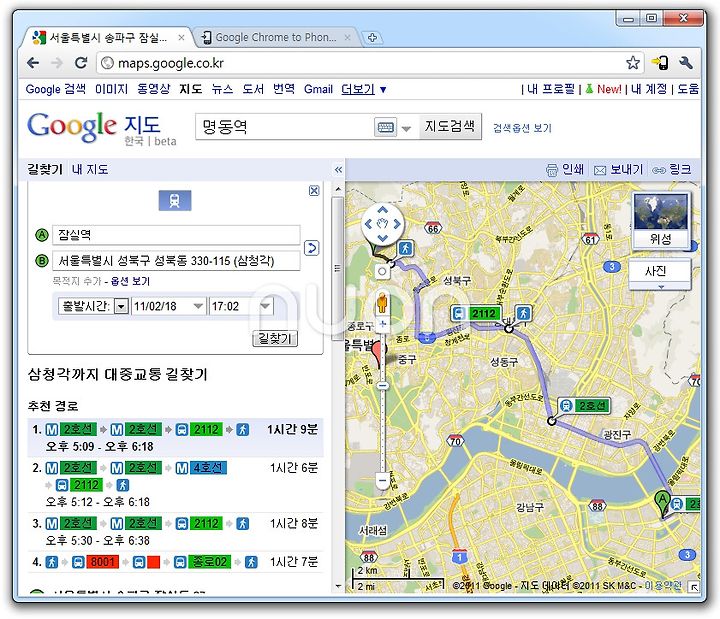Click the search box containing 명동역

click(x=284, y=126)
